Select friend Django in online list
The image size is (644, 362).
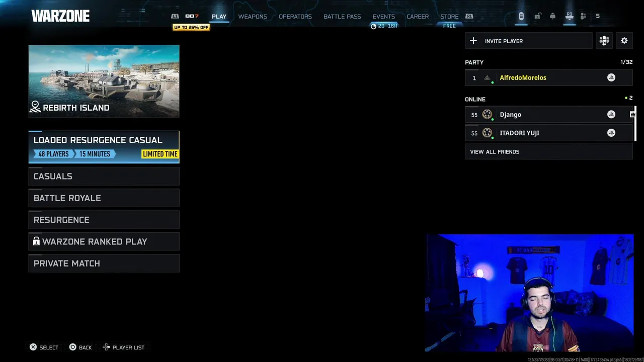pos(548,115)
